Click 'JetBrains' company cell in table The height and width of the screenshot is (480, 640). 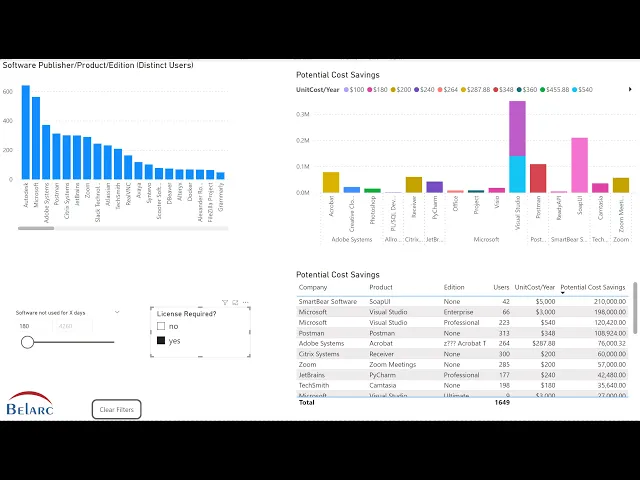pos(312,375)
